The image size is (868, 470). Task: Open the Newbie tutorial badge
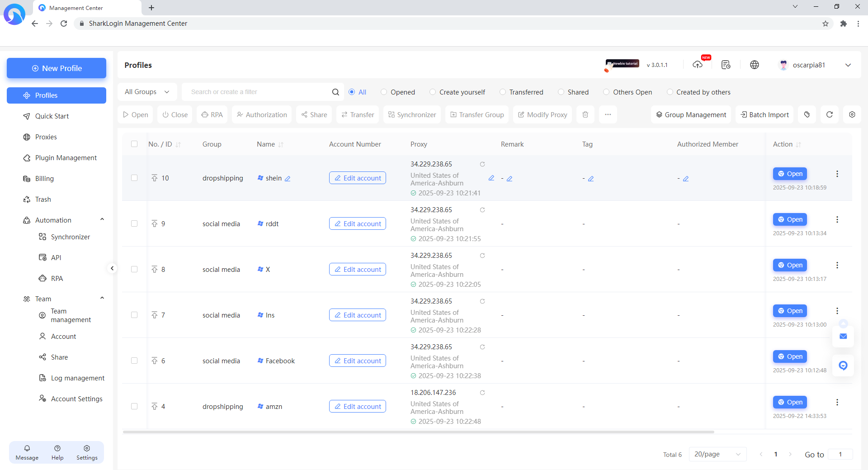(x=623, y=64)
